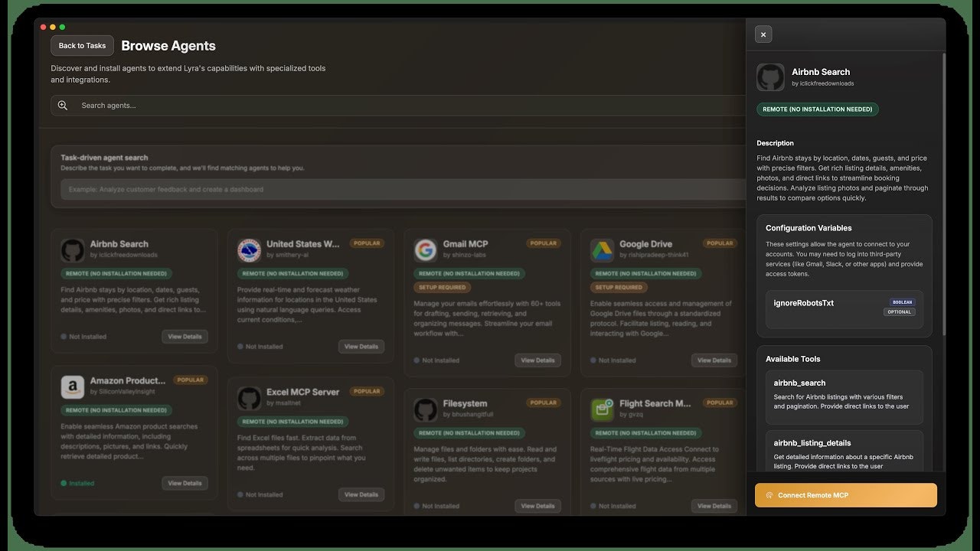Click the Browse Agents page heading
This screenshot has width=980, height=551.
point(168,46)
